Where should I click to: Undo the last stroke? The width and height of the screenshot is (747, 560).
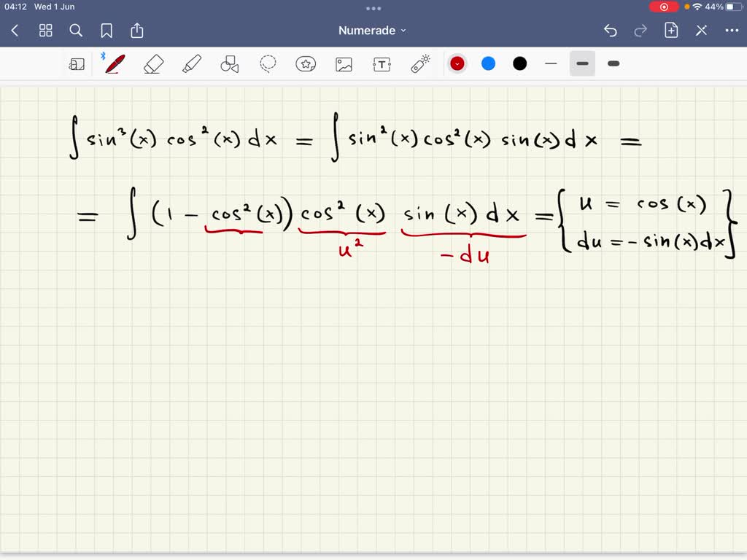[611, 31]
